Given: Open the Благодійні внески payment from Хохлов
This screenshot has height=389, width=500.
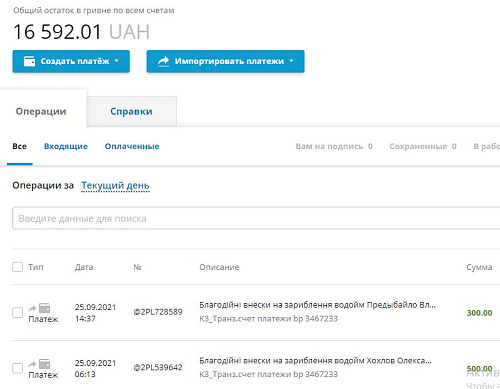Looking at the screenshot, I should click(x=315, y=361).
